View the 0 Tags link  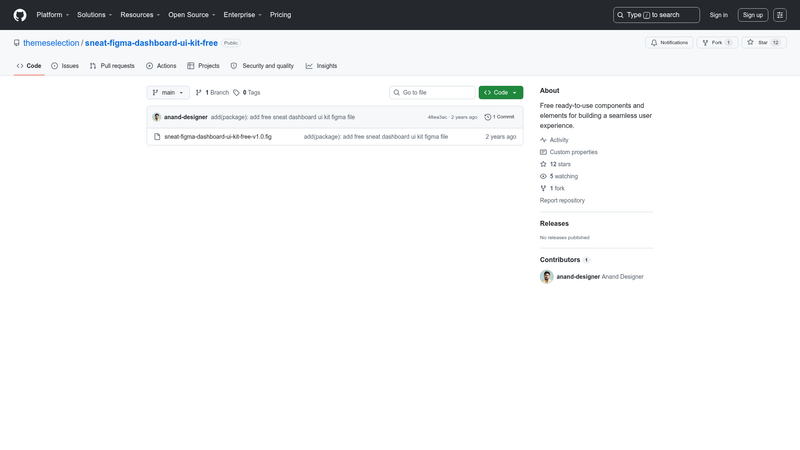coord(247,92)
